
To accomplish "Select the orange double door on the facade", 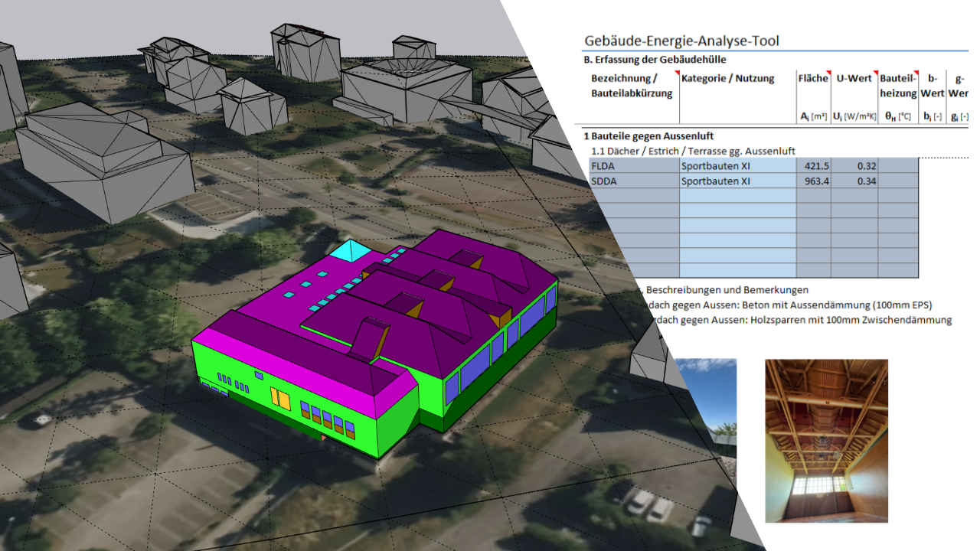I will 279,399.
